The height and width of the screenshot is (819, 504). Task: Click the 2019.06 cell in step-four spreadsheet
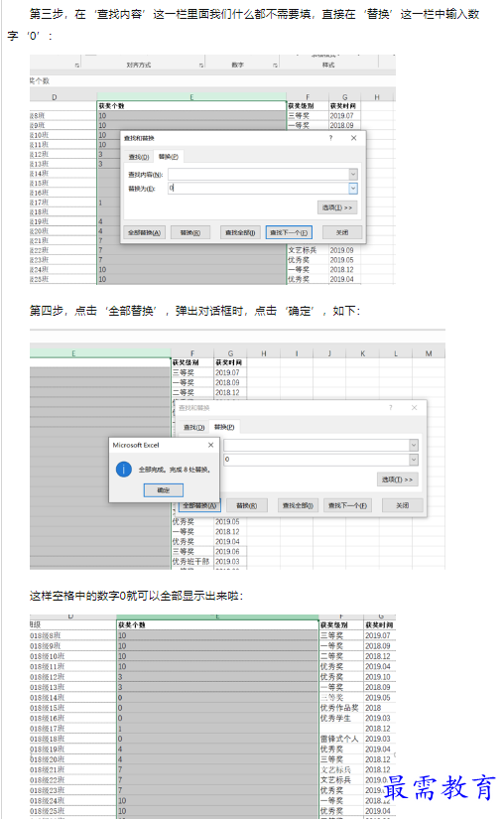[x=229, y=552]
